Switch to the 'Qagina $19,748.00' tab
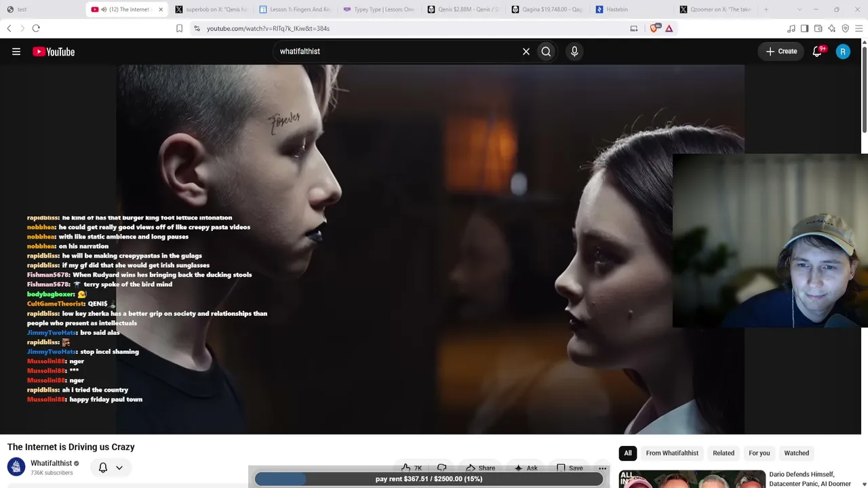The height and width of the screenshot is (488, 868). coord(547,9)
